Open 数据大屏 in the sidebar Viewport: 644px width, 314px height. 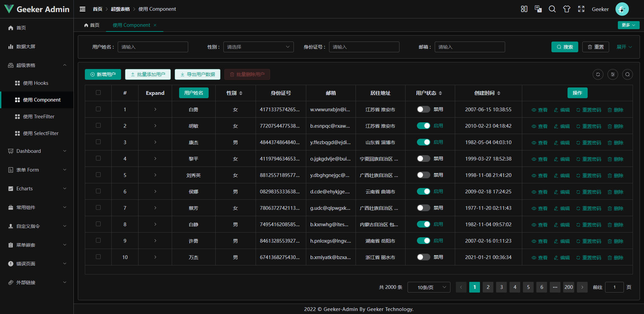click(37, 47)
